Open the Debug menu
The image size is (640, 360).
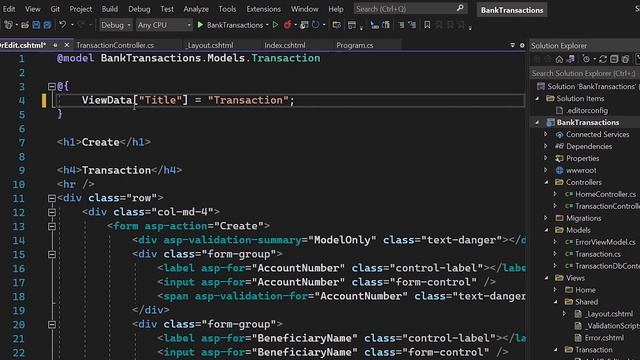[x=139, y=9]
